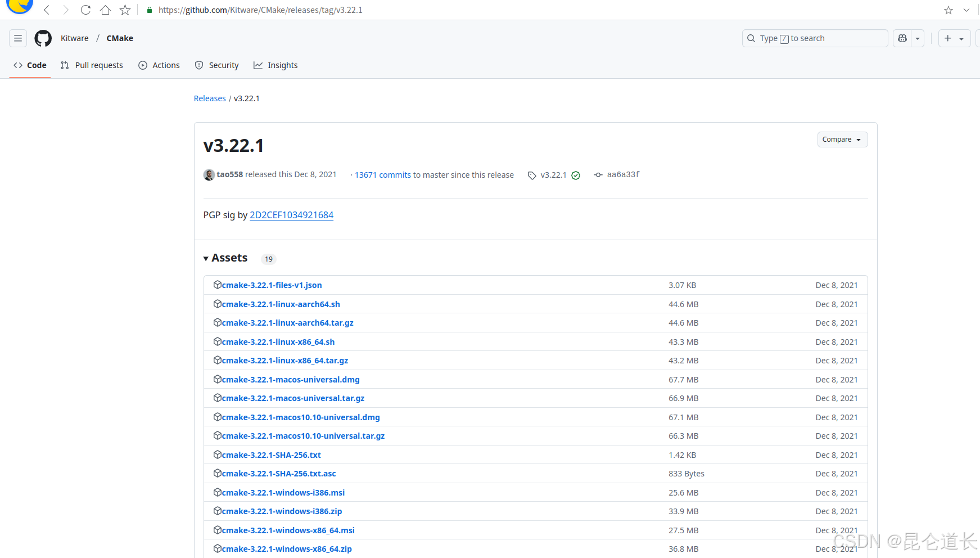The height and width of the screenshot is (558, 980).
Task: Click the tag icon beside v3.22.1
Action: (532, 175)
